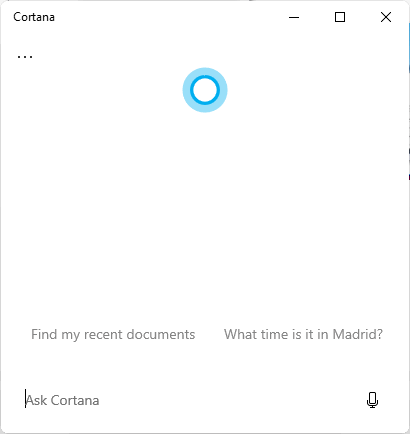Screen dimensions: 410x434
Task: Tap the suggestion about recent documents
Action: point(113,335)
